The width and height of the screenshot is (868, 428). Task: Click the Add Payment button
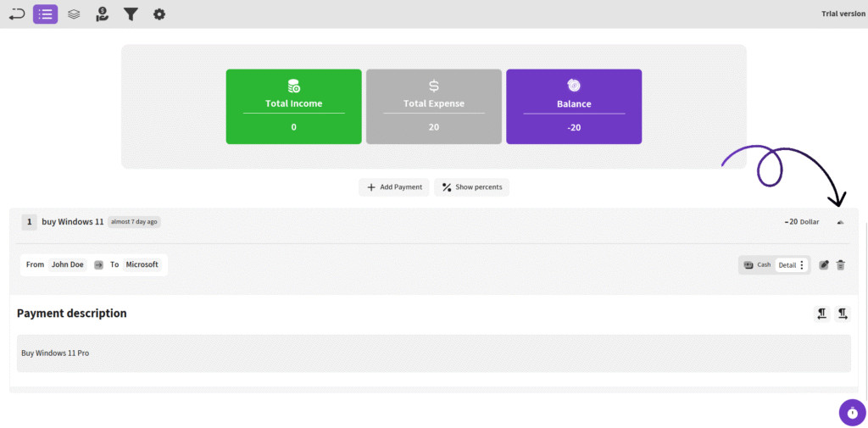click(393, 187)
